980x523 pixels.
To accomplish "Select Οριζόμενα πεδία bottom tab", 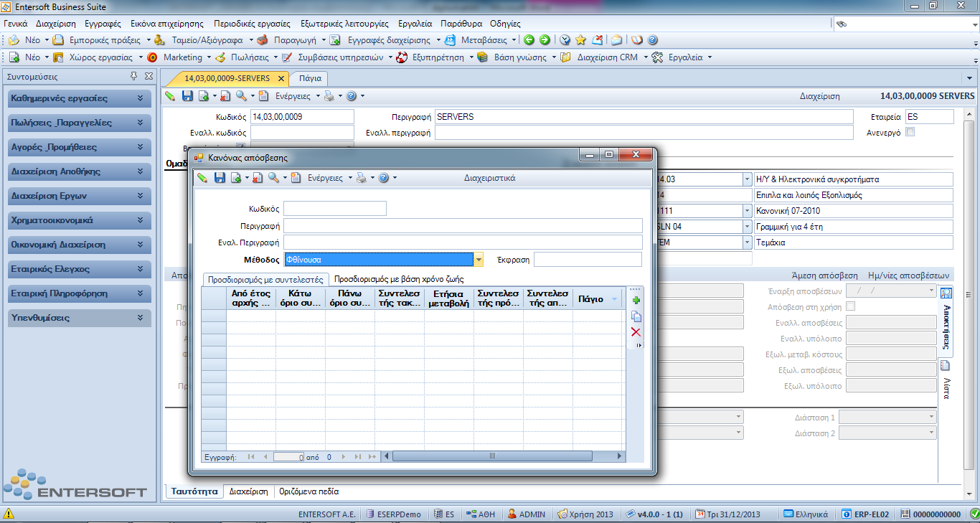I will tap(309, 491).
